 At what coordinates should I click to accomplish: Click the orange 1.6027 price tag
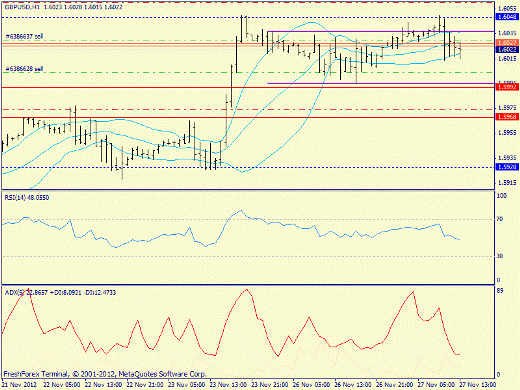pos(507,43)
